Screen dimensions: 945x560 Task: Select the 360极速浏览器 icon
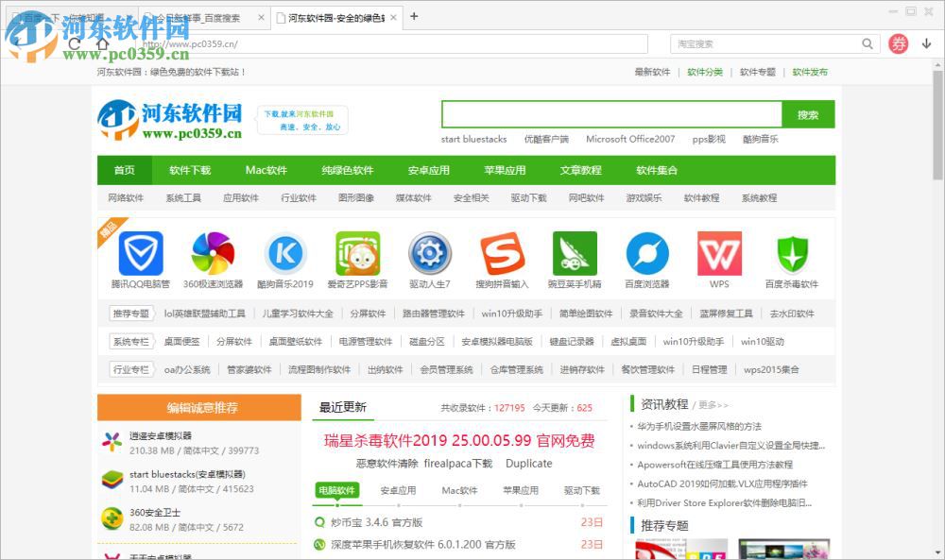point(212,255)
